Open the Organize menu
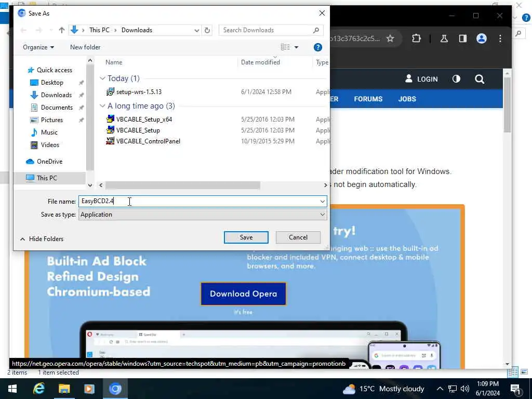The height and width of the screenshot is (399, 532). 38,47
